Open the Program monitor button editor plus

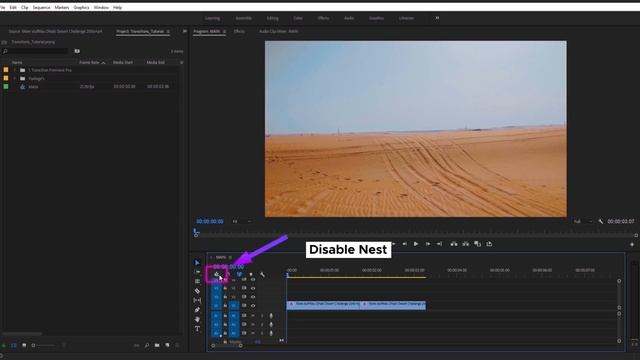[x=632, y=244]
